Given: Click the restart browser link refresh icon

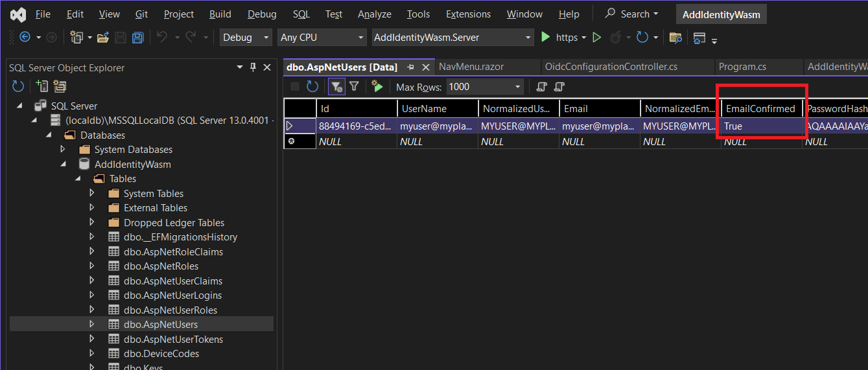Looking at the screenshot, I should click(642, 38).
